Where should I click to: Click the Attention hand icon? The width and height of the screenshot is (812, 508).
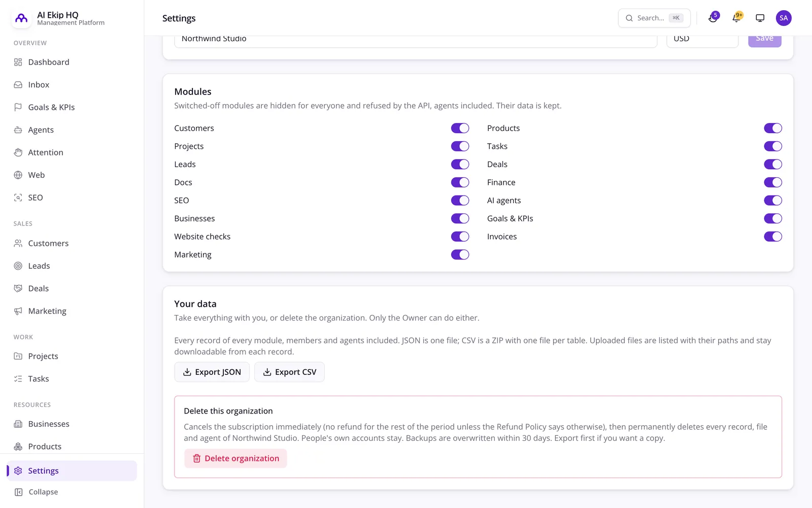click(x=18, y=152)
